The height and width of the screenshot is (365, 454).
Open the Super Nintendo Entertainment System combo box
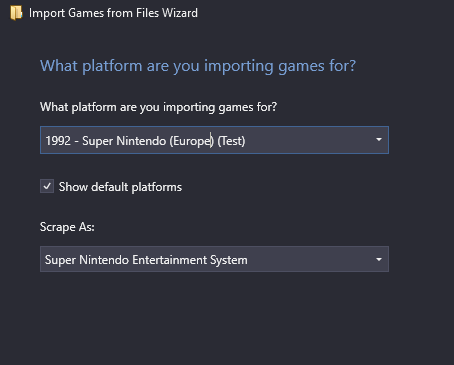point(214,259)
